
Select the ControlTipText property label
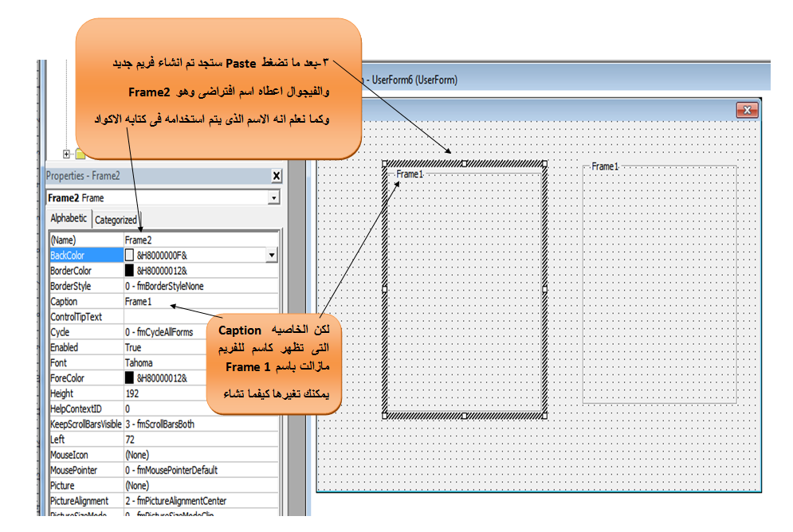[x=76, y=317]
